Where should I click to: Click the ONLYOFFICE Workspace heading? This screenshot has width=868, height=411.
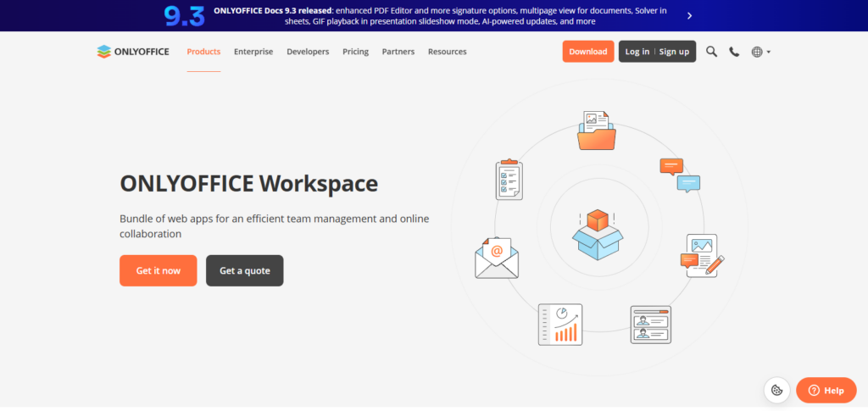coord(249,184)
